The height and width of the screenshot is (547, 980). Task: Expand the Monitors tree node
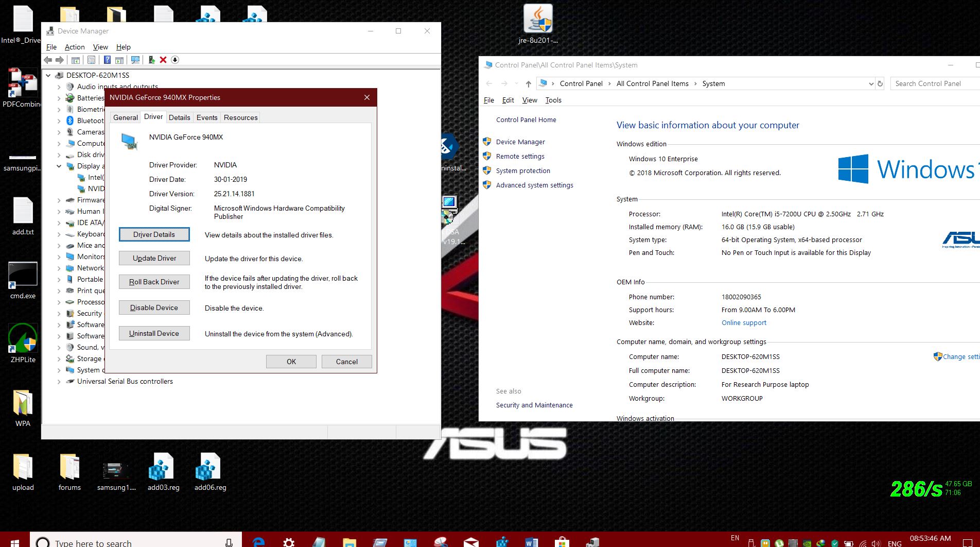coord(59,257)
